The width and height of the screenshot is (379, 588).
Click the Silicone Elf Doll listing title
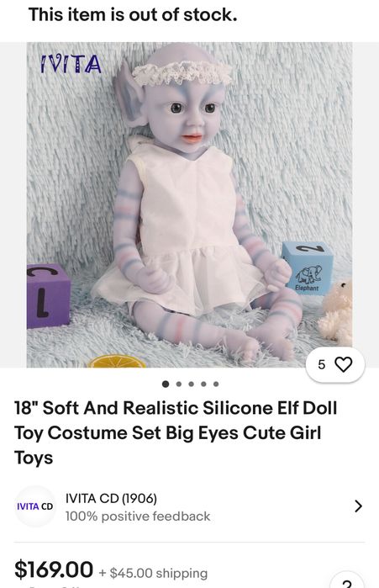176,432
